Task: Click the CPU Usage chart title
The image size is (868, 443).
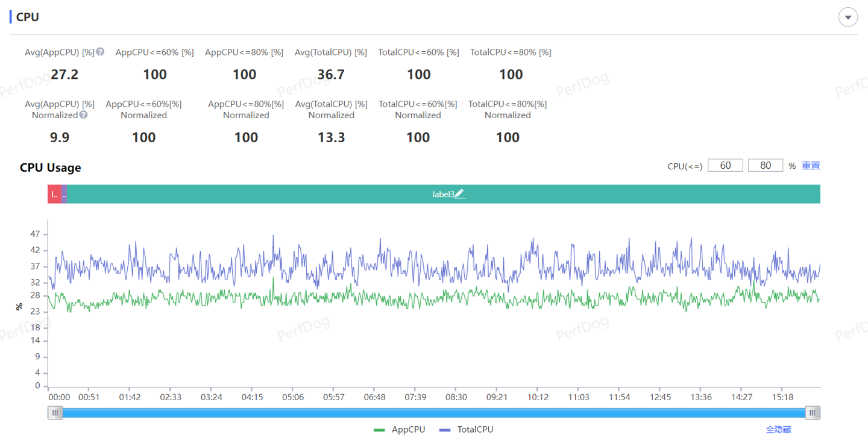Action: pyautogui.click(x=50, y=168)
